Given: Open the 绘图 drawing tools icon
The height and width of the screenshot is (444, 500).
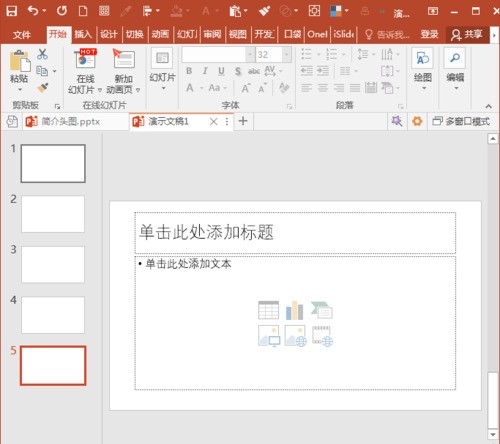Looking at the screenshot, I should click(422, 58).
